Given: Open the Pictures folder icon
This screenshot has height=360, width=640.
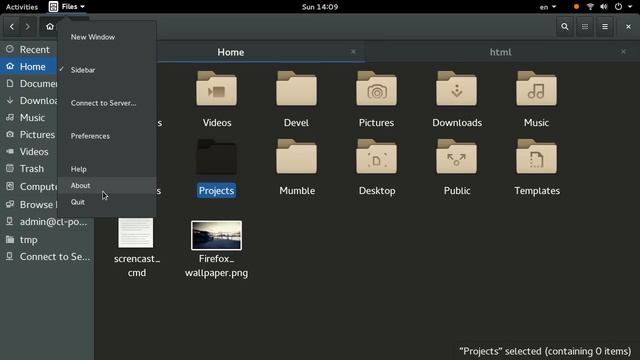Looking at the screenshot, I should tap(376, 89).
